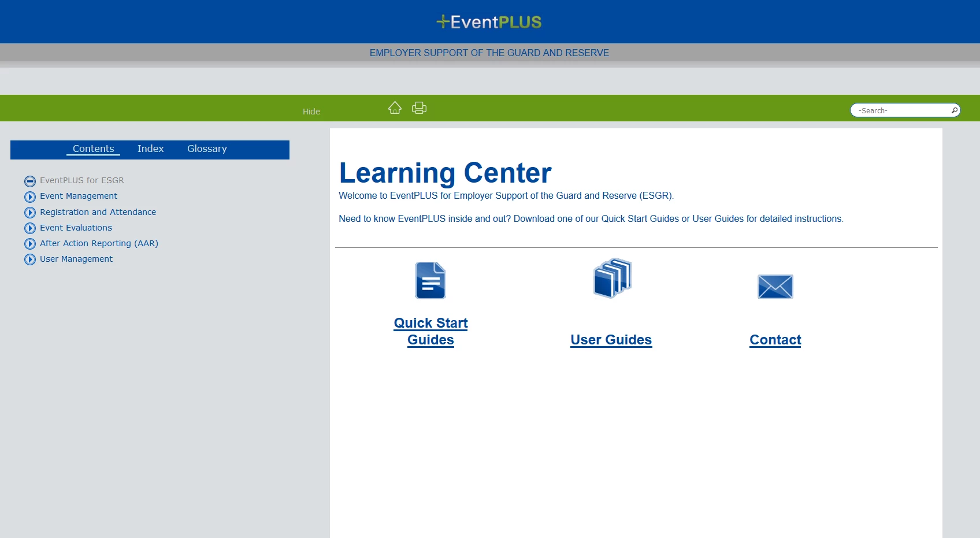Click the EventPLUS logo in header
The height and width of the screenshot is (538, 980).
click(x=489, y=22)
